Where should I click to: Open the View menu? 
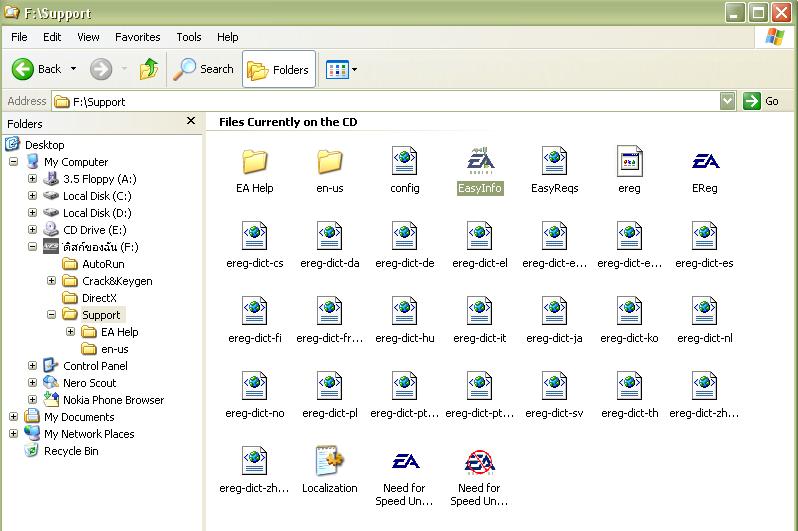click(x=88, y=37)
